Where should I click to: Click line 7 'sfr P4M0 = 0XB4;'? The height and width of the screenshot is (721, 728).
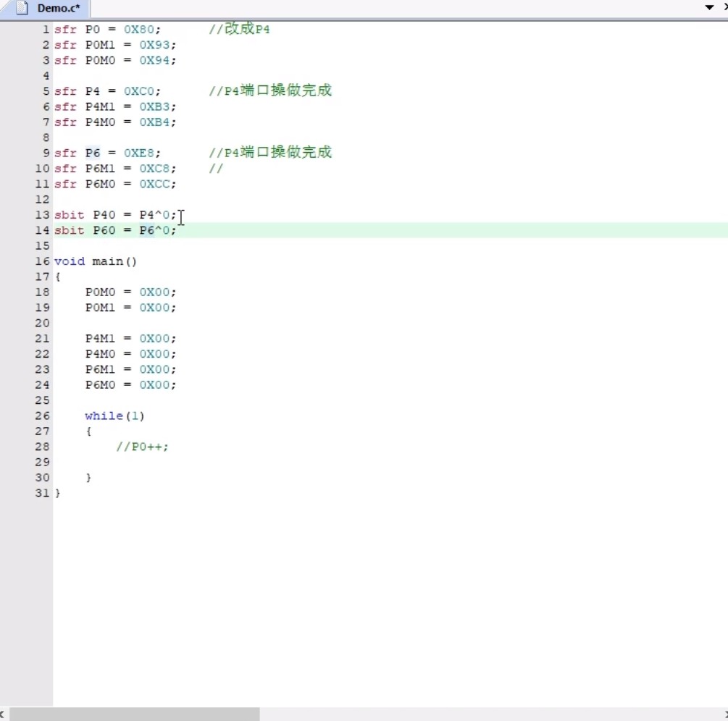pos(115,122)
